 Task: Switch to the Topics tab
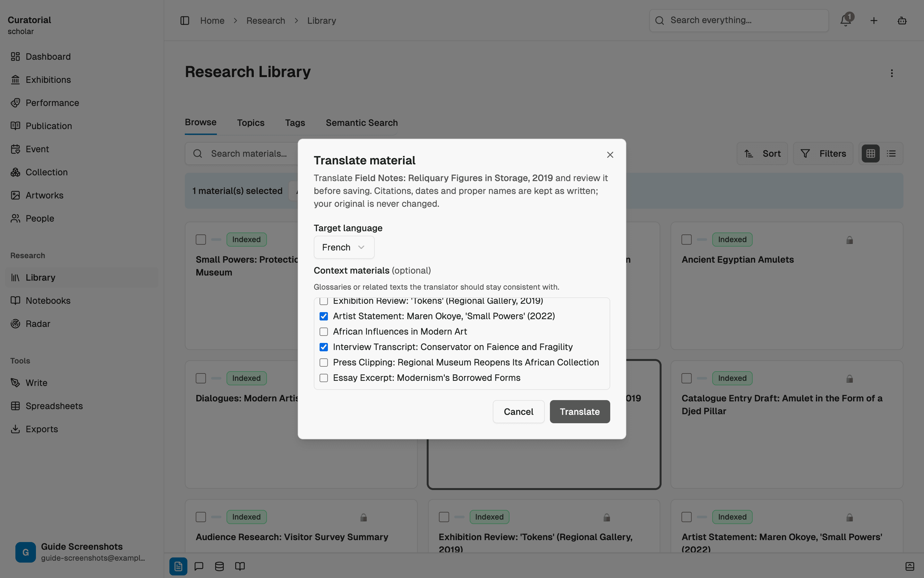[251, 123]
